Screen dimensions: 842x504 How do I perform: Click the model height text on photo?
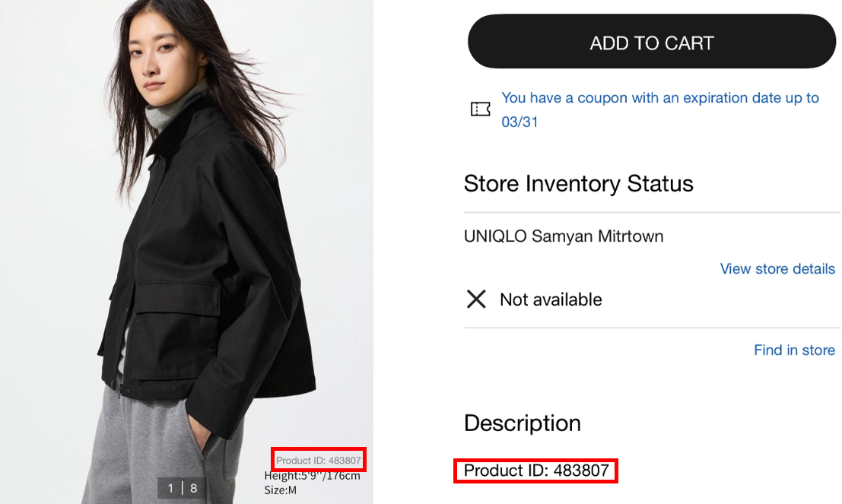pos(312,476)
